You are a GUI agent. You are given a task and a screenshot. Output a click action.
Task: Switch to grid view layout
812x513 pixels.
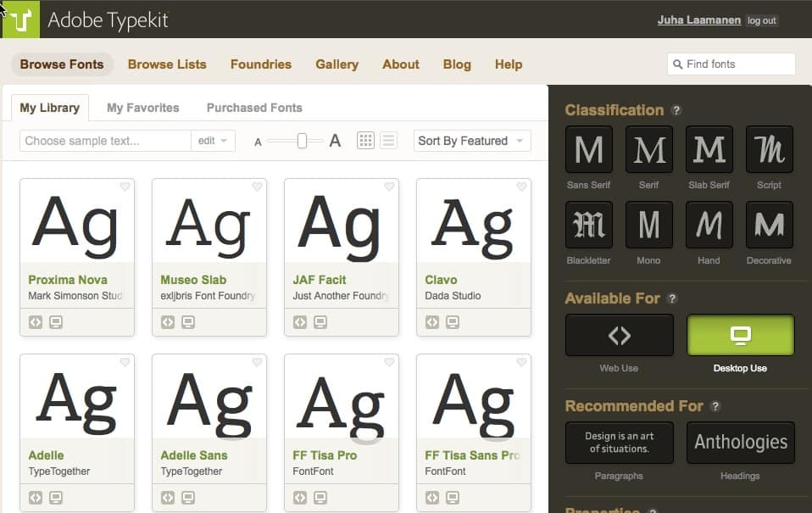(365, 141)
